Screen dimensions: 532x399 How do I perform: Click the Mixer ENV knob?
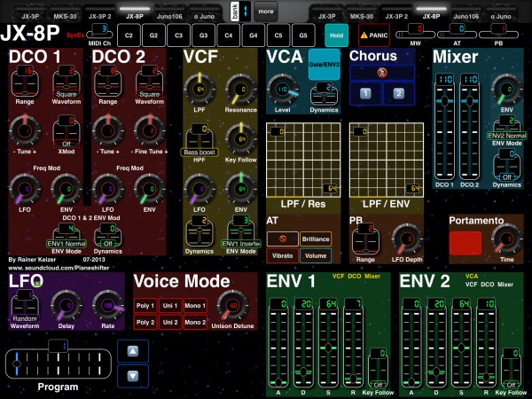coord(507,90)
